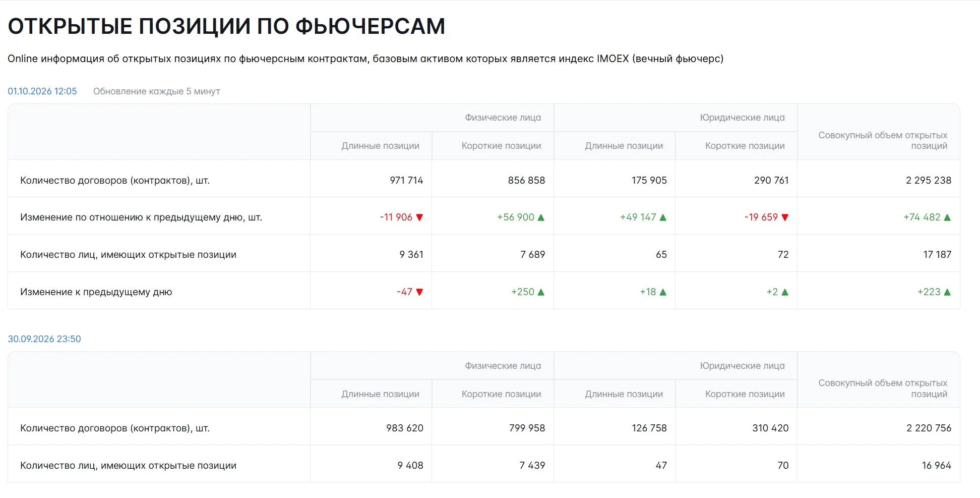Select the value 175 905
The width and height of the screenshot is (980, 498).
tap(649, 180)
